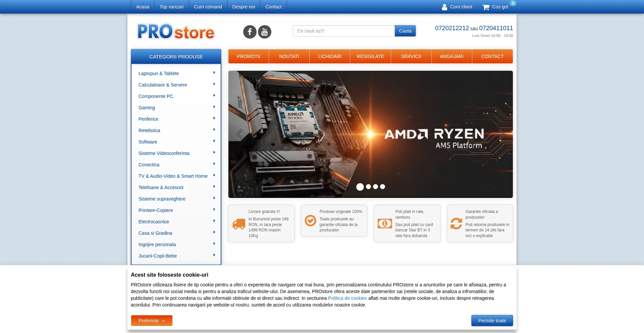Image resolution: width=644 pixels, height=333 pixels.
Task: Expand the Gaming category arrow
Action: coord(214,107)
